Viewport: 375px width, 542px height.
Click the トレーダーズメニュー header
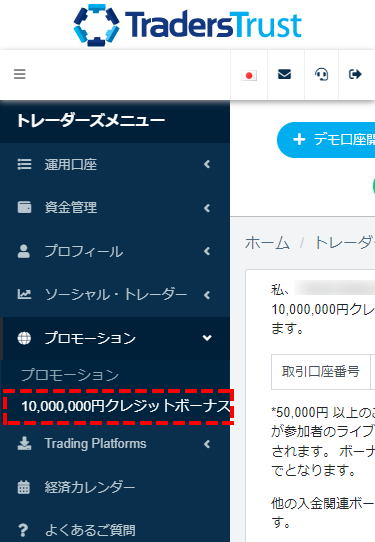click(91, 121)
